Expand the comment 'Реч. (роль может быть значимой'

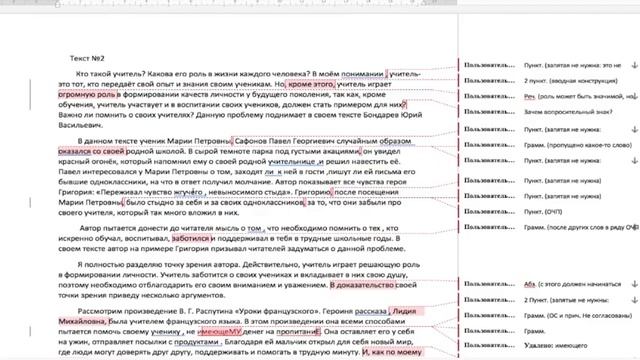(x=635, y=96)
